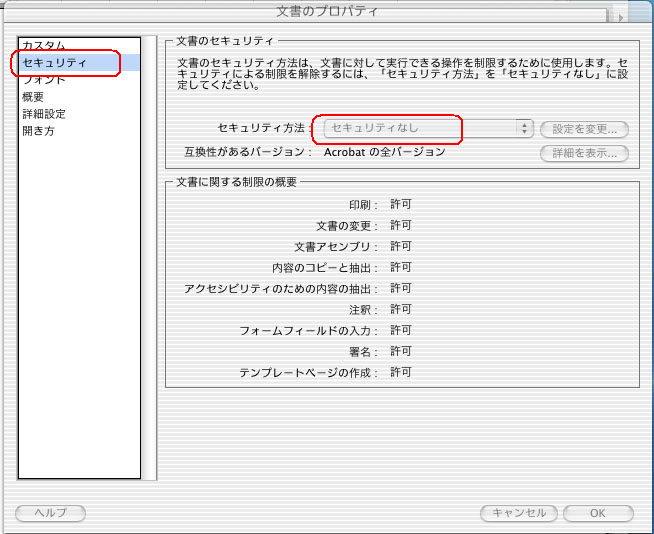The image size is (654, 534).
Task: Click the 印刷 restriction label
Action: tap(363, 205)
